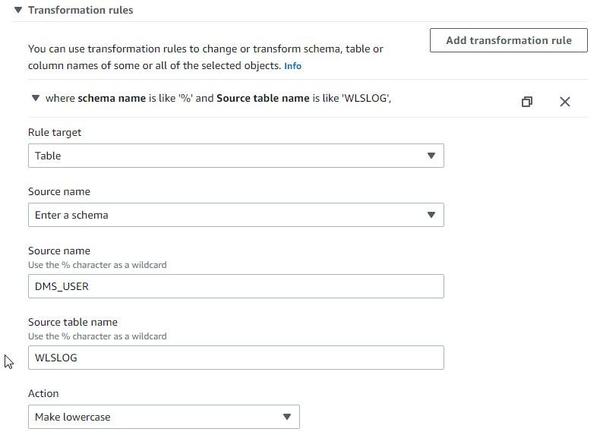Click the Transformation rules heading
600x435 pixels.
pyautogui.click(x=80, y=10)
